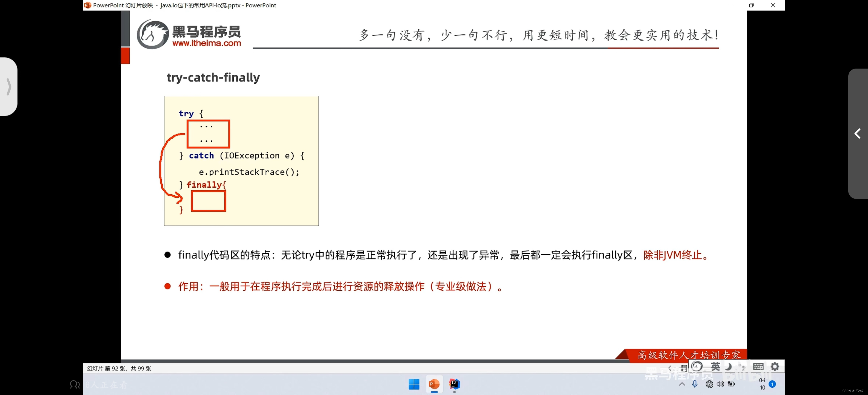This screenshot has width=868, height=395.
Task: Click the www.itheima.com link
Action: (207, 43)
